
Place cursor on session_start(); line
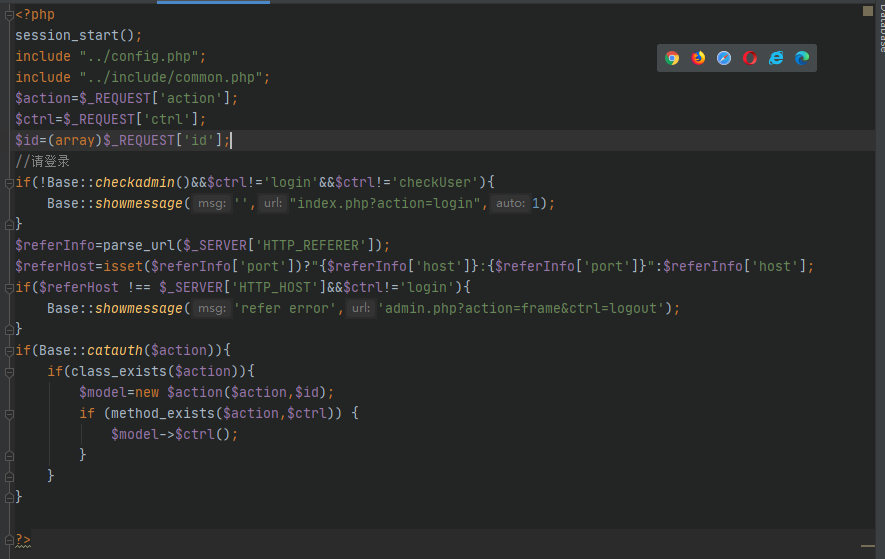click(78, 35)
